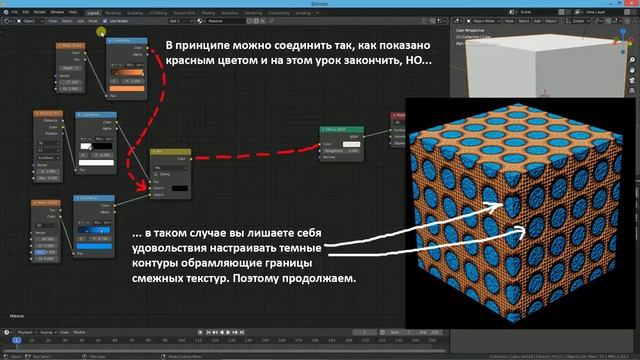The width and height of the screenshot is (640, 360).
Task: Open node editor Select menu
Action: [67, 21]
